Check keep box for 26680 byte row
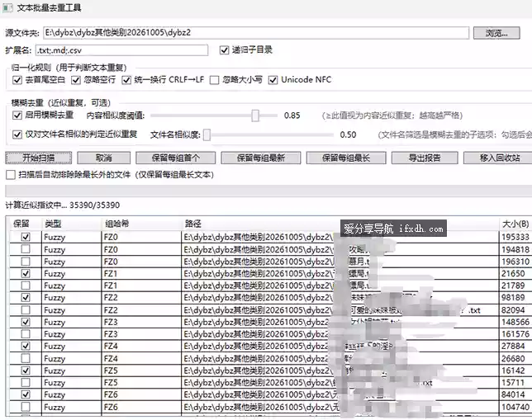 click(26, 358)
